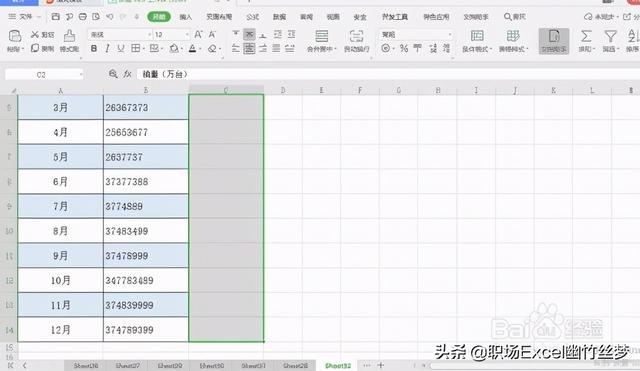This screenshot has width=640, height=371.
Task: Click the add new sheet plus icon
Action: [x=380, y=365]
